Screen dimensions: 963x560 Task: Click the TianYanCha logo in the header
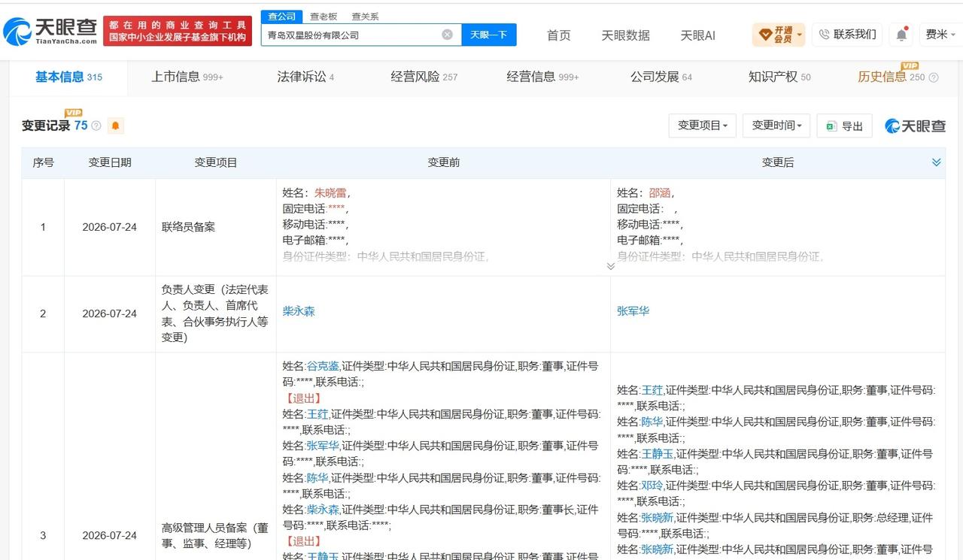[x=50, y=31]
